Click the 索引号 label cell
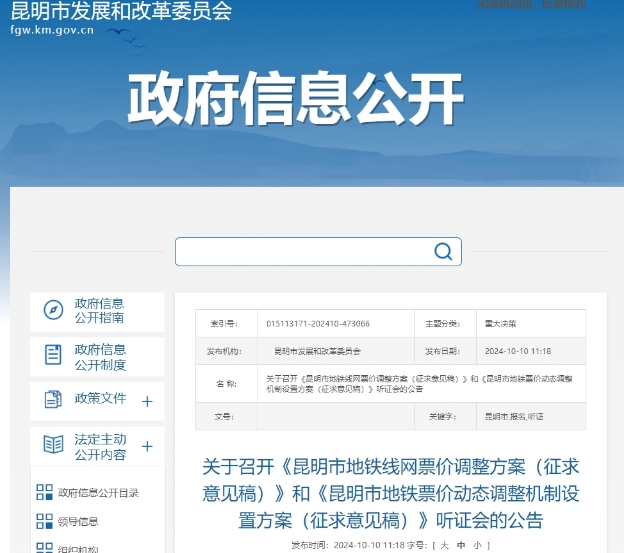This screenshot has width=624, height=553. click(224, 323)
